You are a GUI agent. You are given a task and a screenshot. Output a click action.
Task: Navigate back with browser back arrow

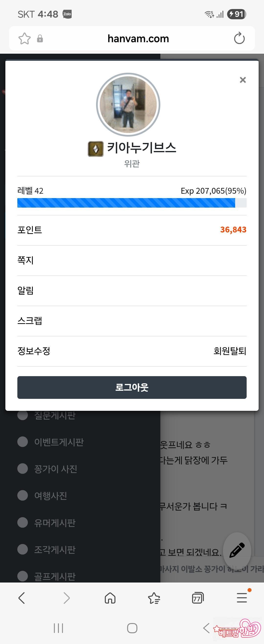22,598
